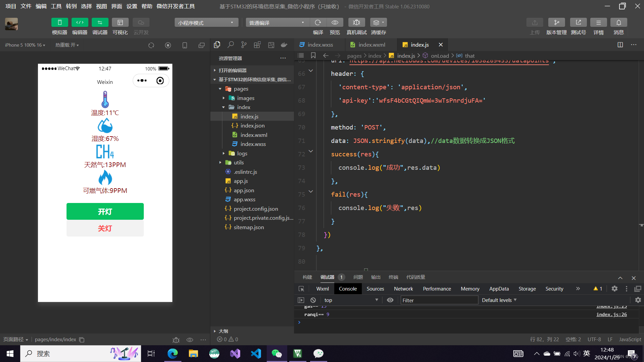Close the index.js editor tab
Screen dimensions: 644x362
pyautogui.click(x=441, y=45)
